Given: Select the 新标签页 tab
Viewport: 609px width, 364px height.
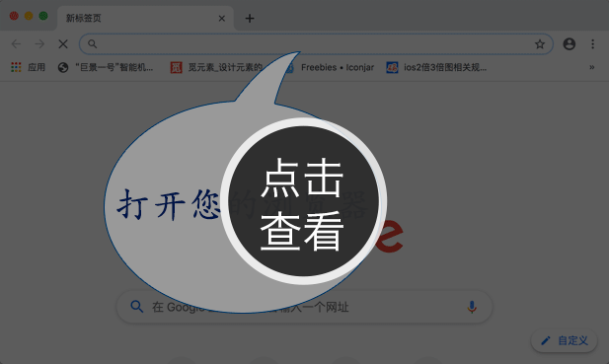Looking at the screenshot, I should pos(145,18).
